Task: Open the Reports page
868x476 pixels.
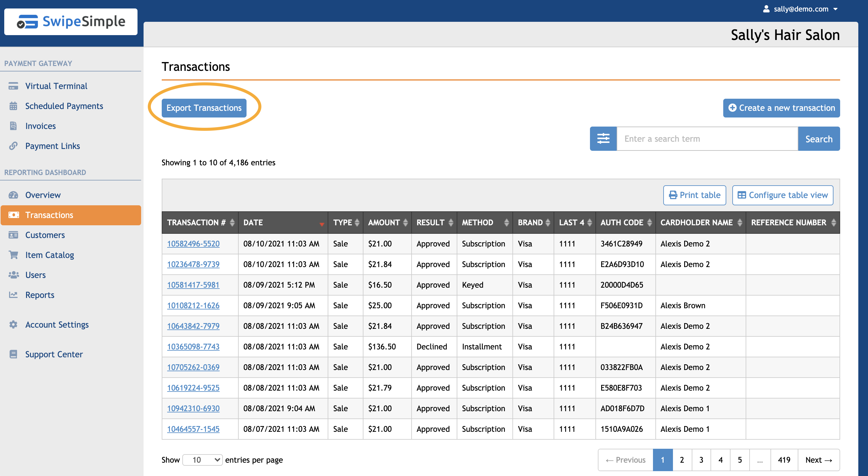Action: tap(40, 295)
